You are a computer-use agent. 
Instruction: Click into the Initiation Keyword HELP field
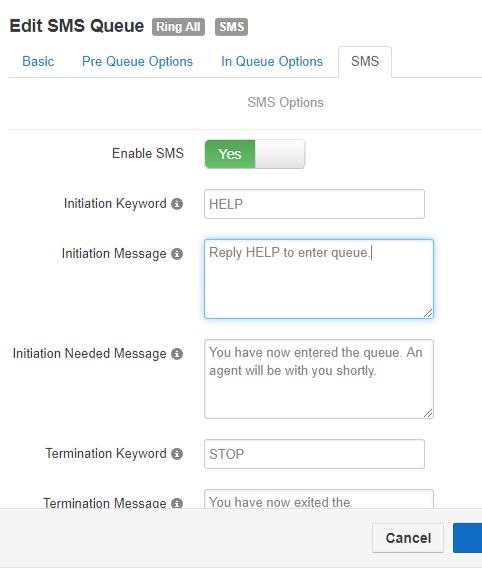tap(314, 204)
